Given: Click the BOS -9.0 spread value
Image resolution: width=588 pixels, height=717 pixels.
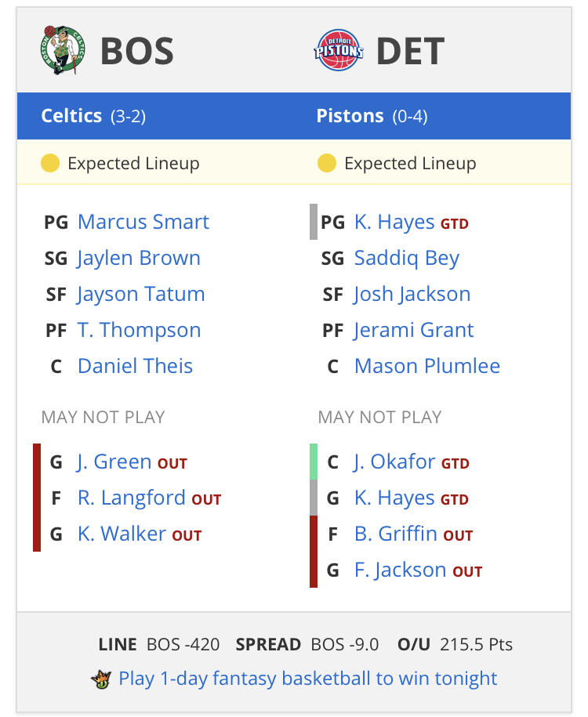Looking at the screenshot, I should (x=344, y=645).
